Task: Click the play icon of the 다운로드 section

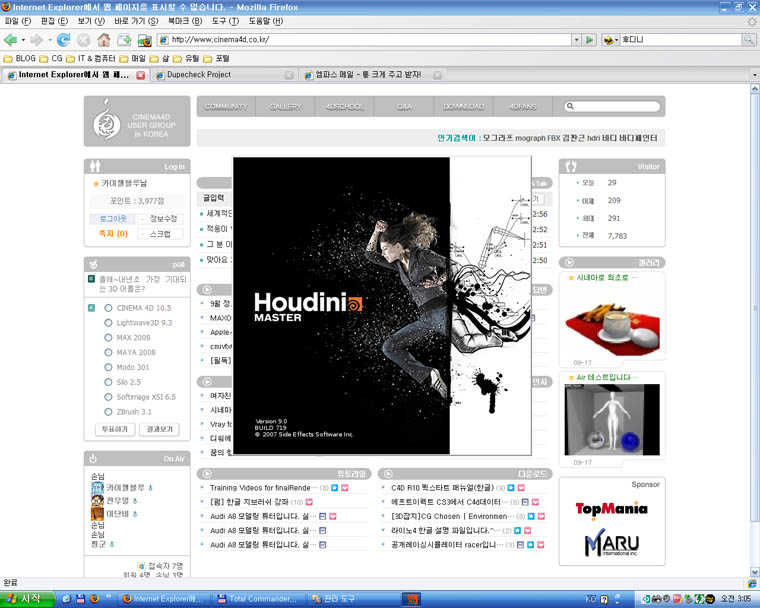Action: 388,474
